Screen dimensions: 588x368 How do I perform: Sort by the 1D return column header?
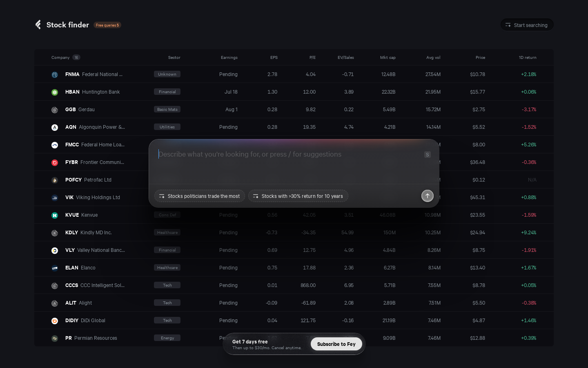click(x=528, y=58)
